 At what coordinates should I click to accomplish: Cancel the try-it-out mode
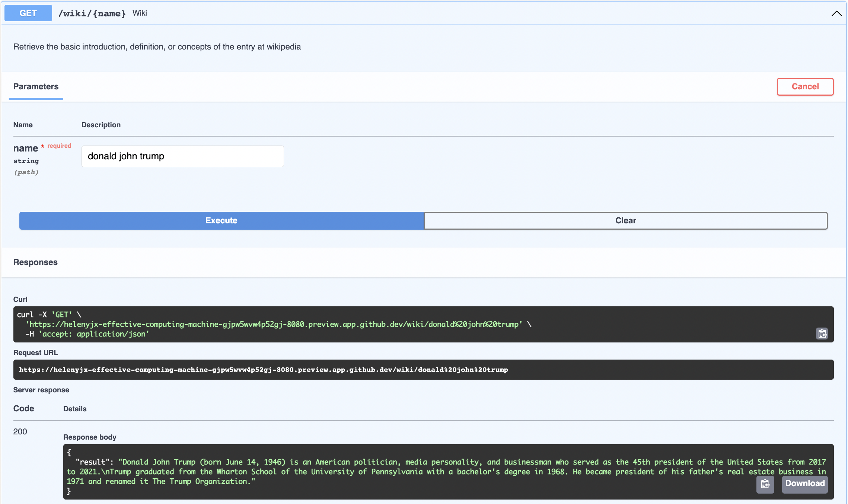click(x=805, y=86)
